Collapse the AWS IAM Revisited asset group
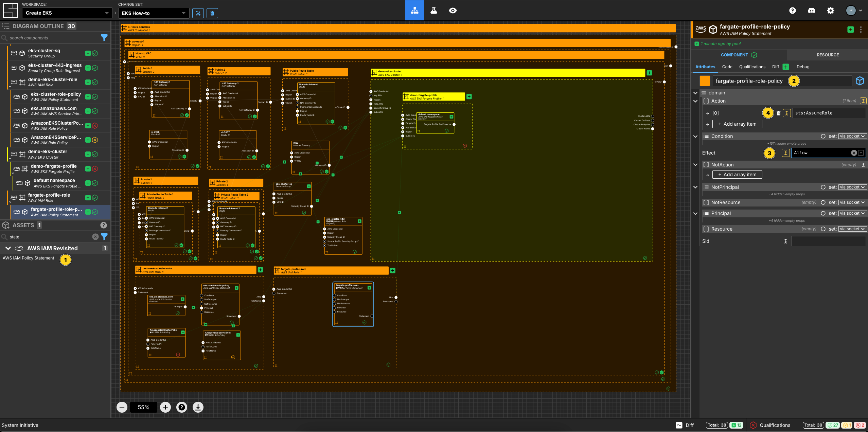This screenshot has height=432, width=868. [x=8, y=248]
